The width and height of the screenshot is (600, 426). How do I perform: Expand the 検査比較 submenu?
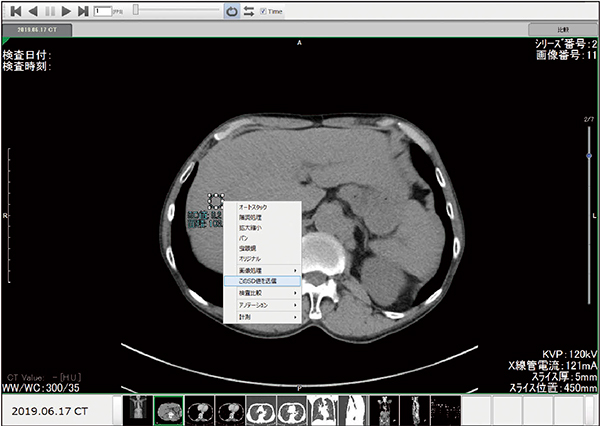(261, 293)
